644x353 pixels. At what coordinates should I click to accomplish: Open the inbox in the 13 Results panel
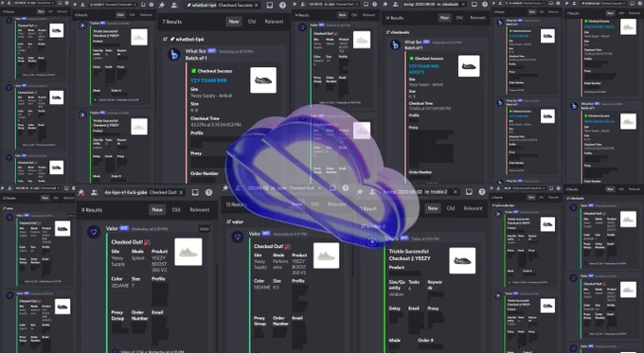(x=332, y=188)
